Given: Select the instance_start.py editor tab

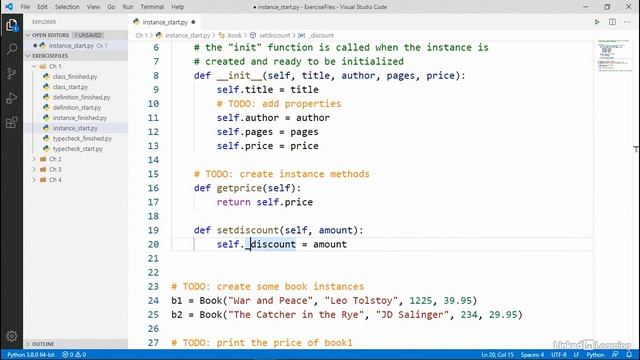Looking at the screenshot, I should click(165, 22).
